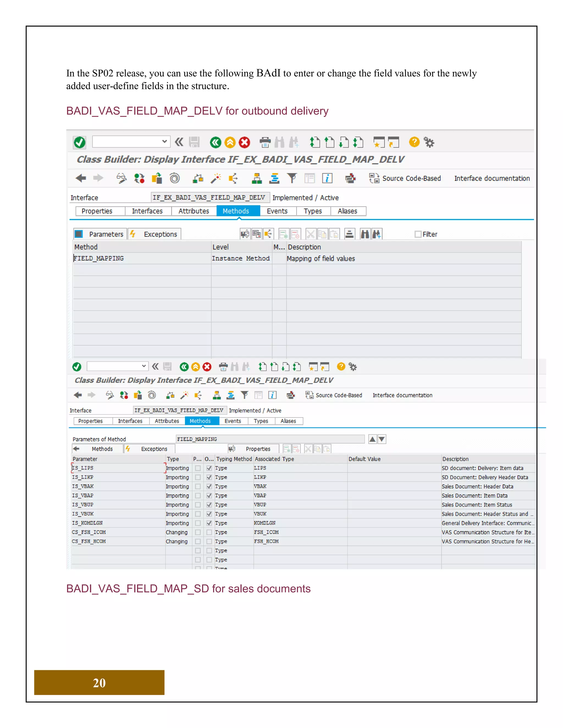Click the green Enter checkmark in the second screenshot
This screenshot has height=728, width=563.
(77, 367)
